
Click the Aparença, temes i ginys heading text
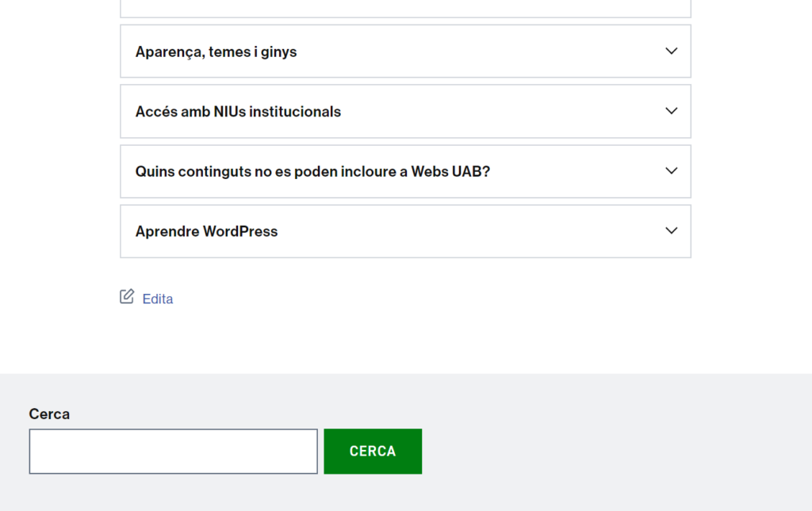(216, 52)
